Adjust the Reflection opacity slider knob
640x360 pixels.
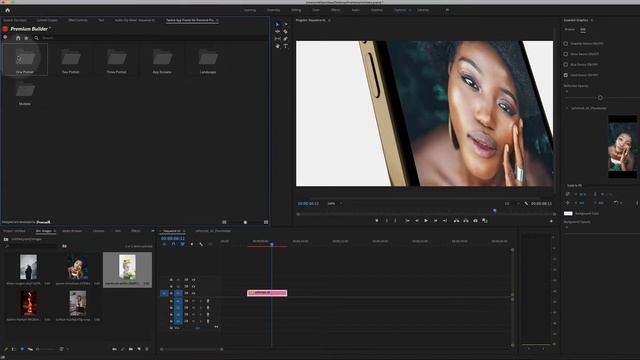point(600,98)
